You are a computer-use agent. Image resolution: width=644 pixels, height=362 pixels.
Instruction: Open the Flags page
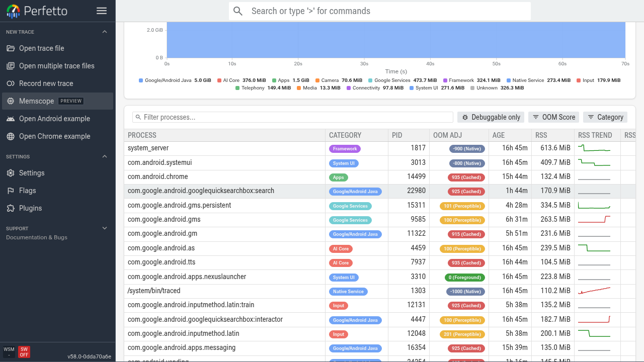[x=57, y=191]
